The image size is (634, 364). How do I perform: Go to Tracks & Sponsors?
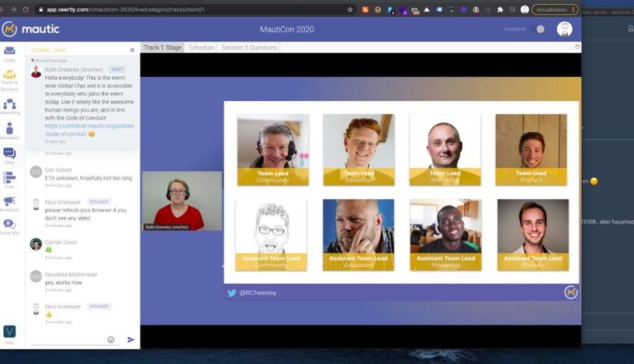coord(9,80)
